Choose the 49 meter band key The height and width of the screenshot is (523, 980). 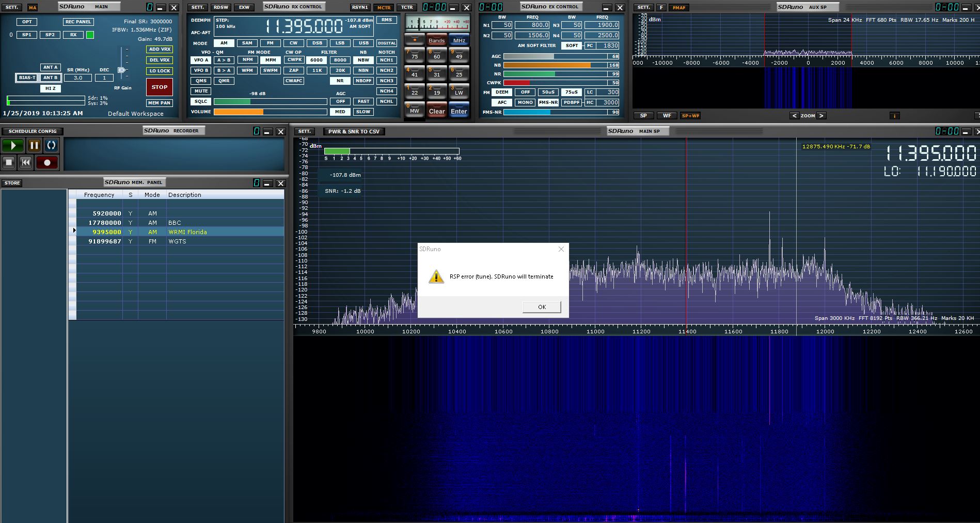(459, 55)
